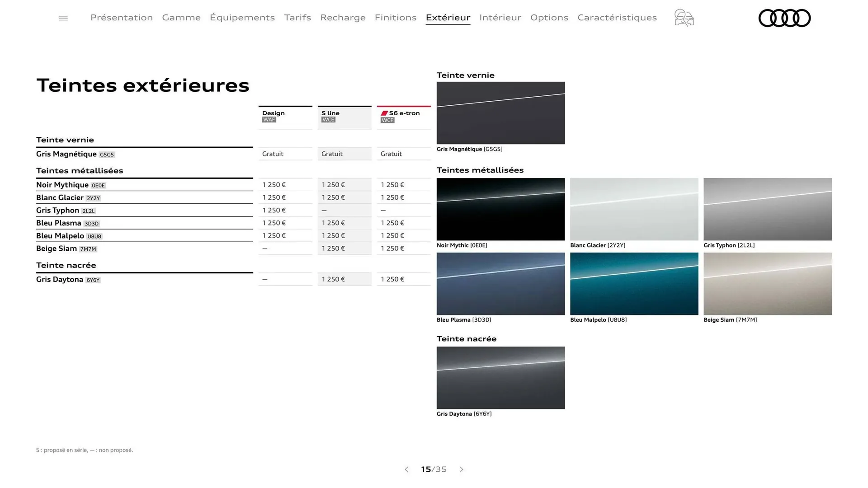
Task: Select the Extérieur navigation tab
Action: point(448,18)
